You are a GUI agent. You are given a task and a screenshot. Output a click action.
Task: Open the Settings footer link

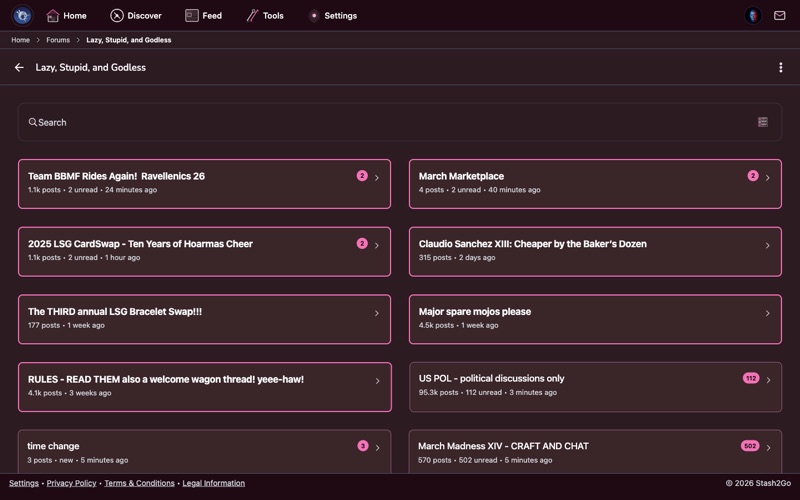[23, 483]
